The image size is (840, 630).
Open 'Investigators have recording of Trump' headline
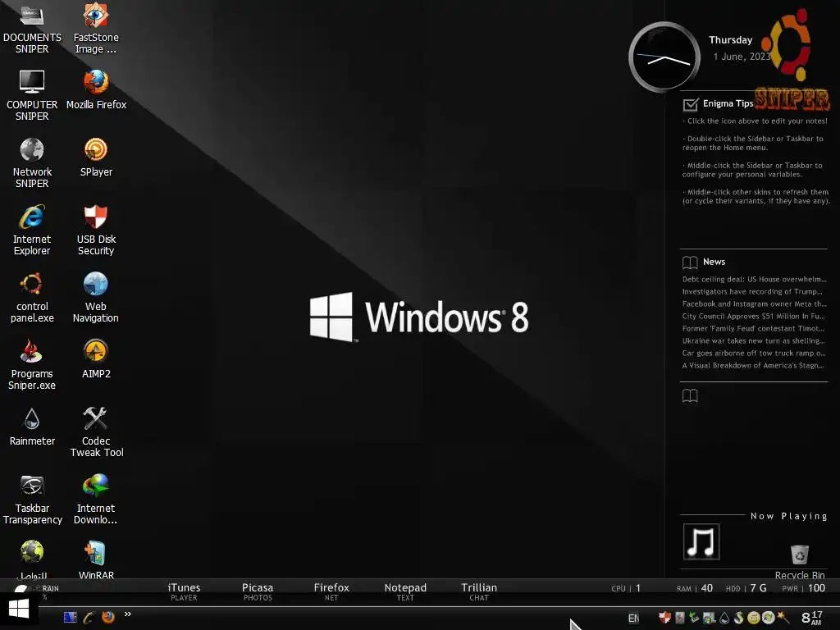click(x=753, y=291)
